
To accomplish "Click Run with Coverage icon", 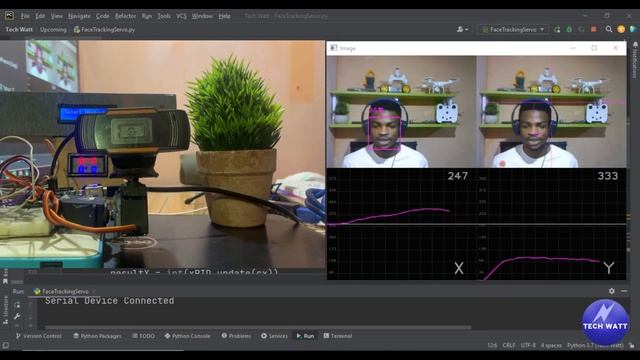I will point(581,29).
